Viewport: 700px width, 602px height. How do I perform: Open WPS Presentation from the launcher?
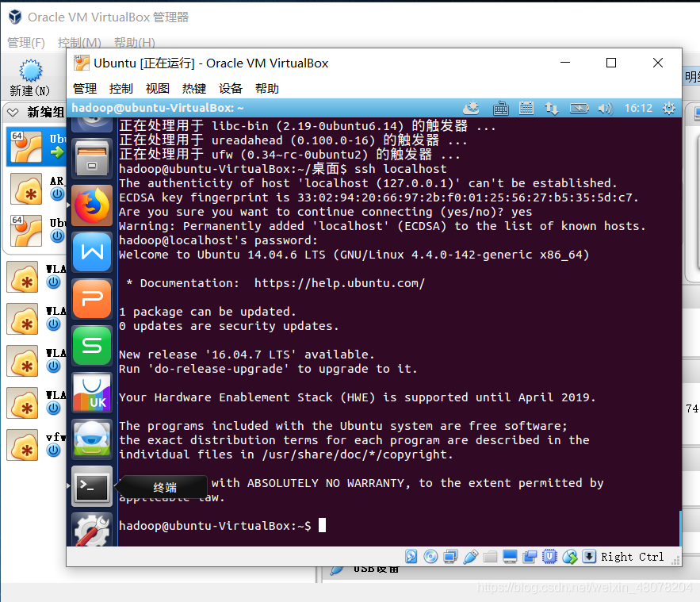(x=90, y=299)
